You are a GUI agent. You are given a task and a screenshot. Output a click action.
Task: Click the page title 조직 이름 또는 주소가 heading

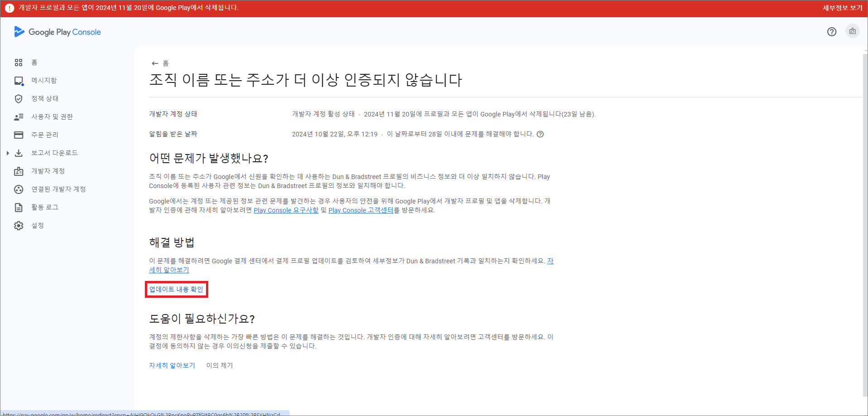[306, 80]
